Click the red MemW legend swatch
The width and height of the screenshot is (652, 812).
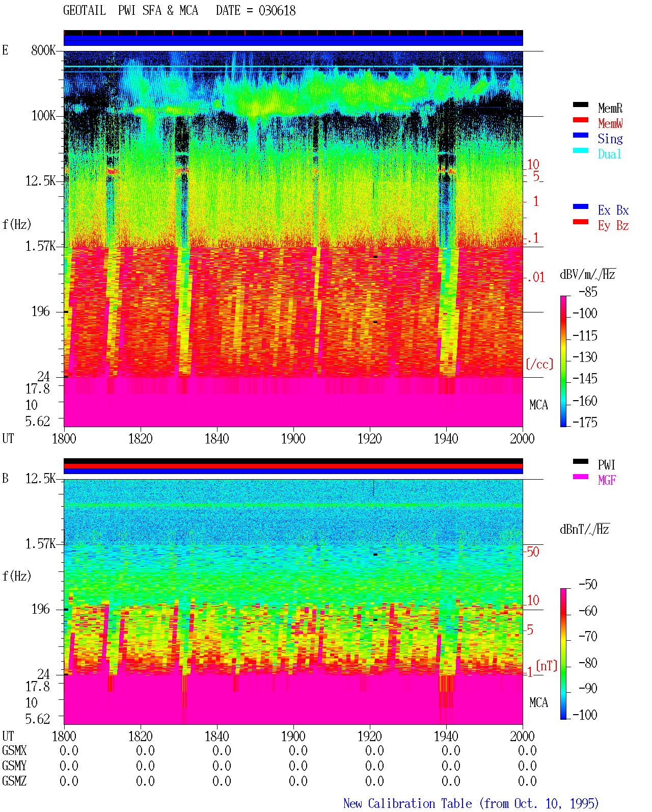(x=581, y=120)
